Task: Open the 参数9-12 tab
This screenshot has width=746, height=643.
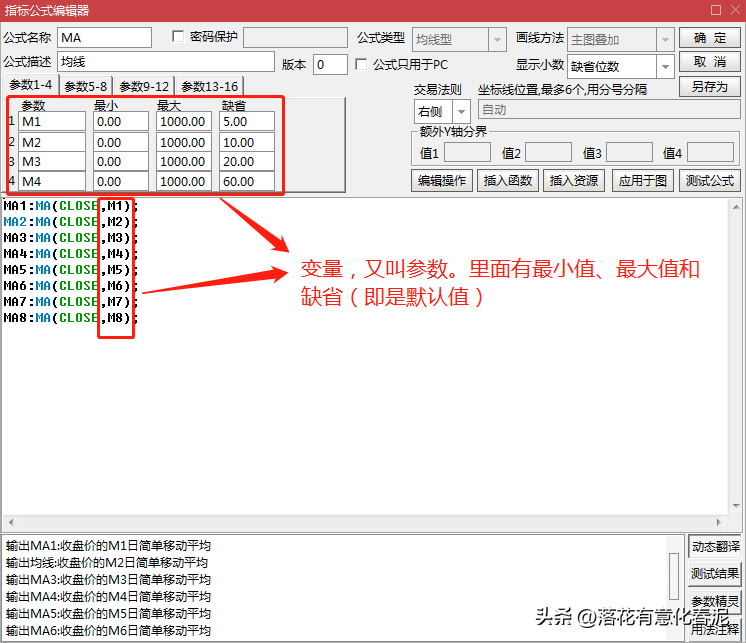Action: click(x=144, y=87)
